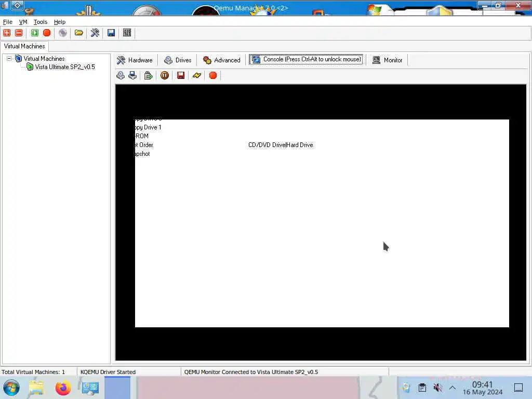Click the yellow open folder toolbar icon
Image resolution: width=532 pixels, height=399 pixels.
click(x=79, y=33)
